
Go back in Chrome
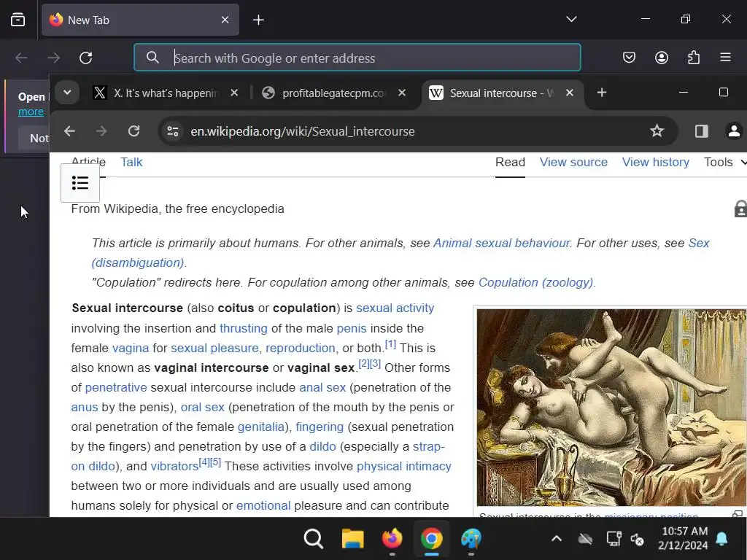point(69,131)
